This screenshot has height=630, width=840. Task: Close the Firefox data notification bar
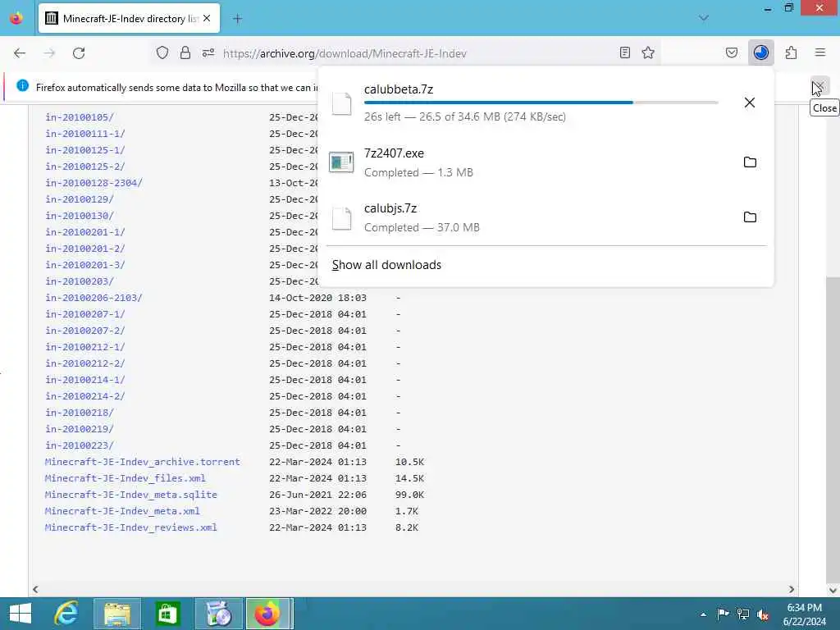(820, 86)
